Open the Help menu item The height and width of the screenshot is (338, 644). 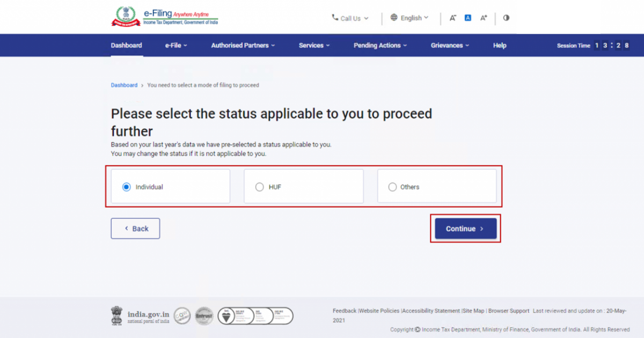pos(500,46)
